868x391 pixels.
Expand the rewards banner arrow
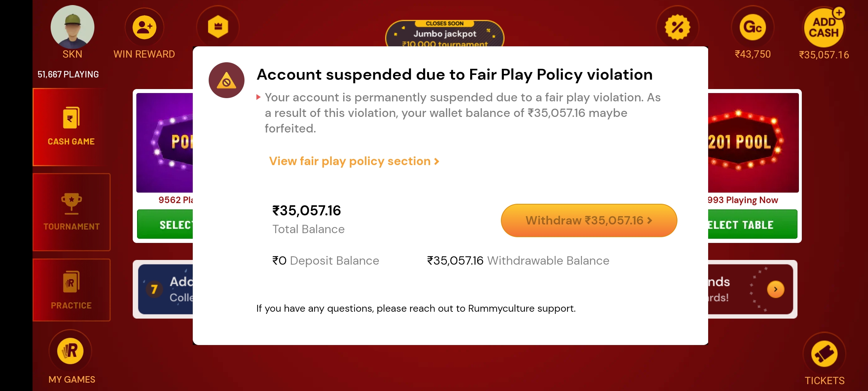[775, 289]
